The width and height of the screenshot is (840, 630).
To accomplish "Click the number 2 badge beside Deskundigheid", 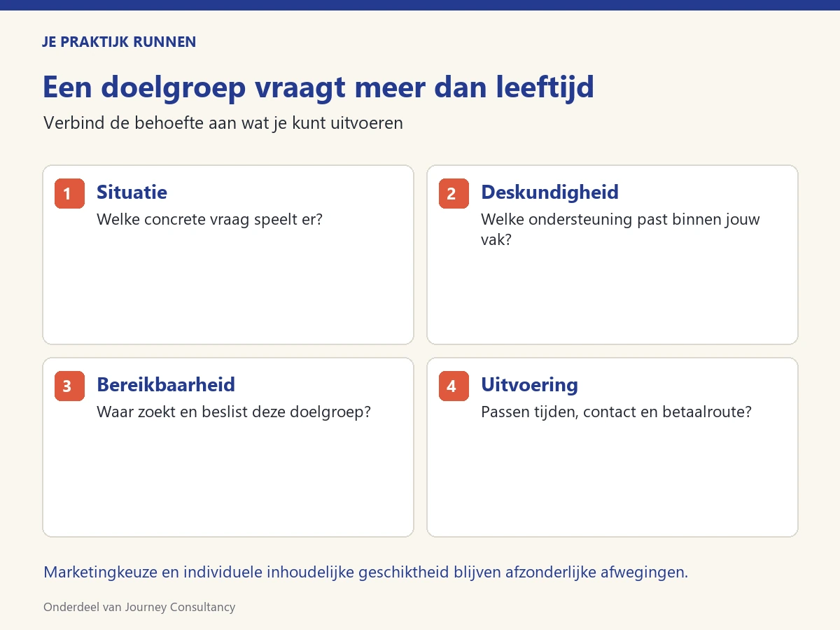I will (x=454, y=193).
